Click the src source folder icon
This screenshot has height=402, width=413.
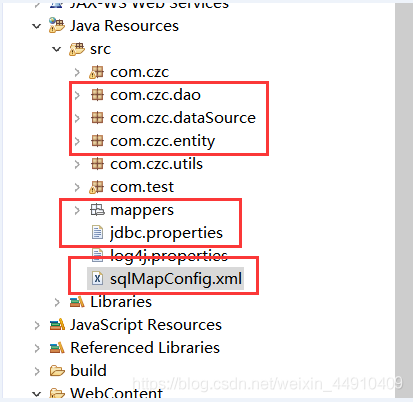point(77,49)
